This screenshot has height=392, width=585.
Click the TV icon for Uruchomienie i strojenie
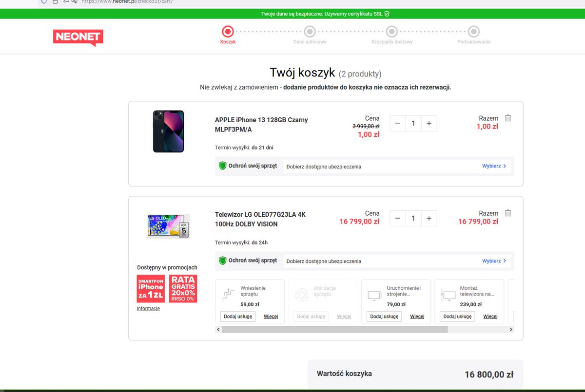[375, 295]
